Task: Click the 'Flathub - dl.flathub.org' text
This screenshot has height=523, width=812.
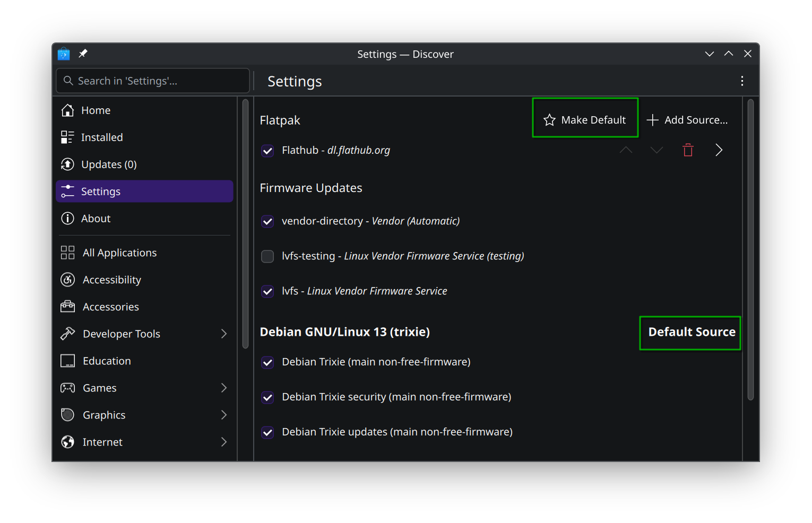Action: [x=336, y=150]
